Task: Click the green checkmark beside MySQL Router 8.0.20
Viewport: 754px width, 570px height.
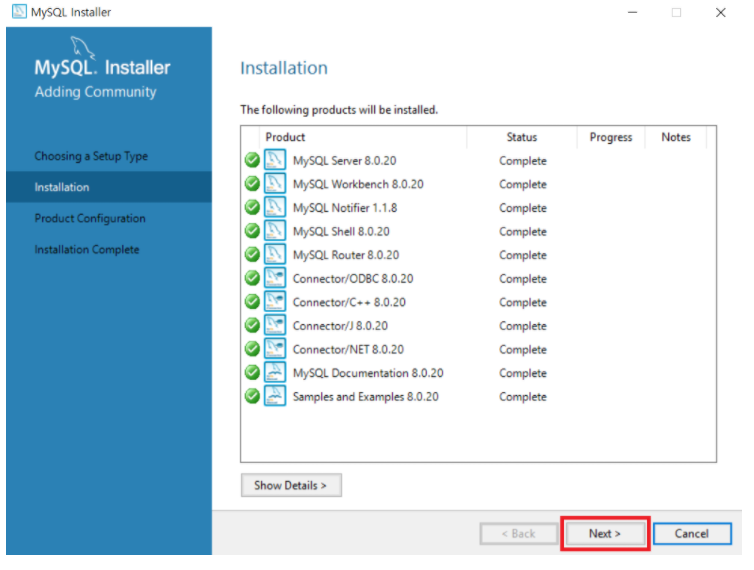Action: click(252, 254)
